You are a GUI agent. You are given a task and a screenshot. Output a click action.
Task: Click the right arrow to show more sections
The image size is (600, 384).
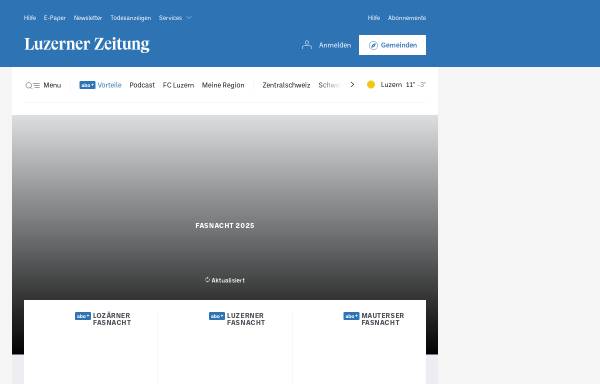point(352,85)
